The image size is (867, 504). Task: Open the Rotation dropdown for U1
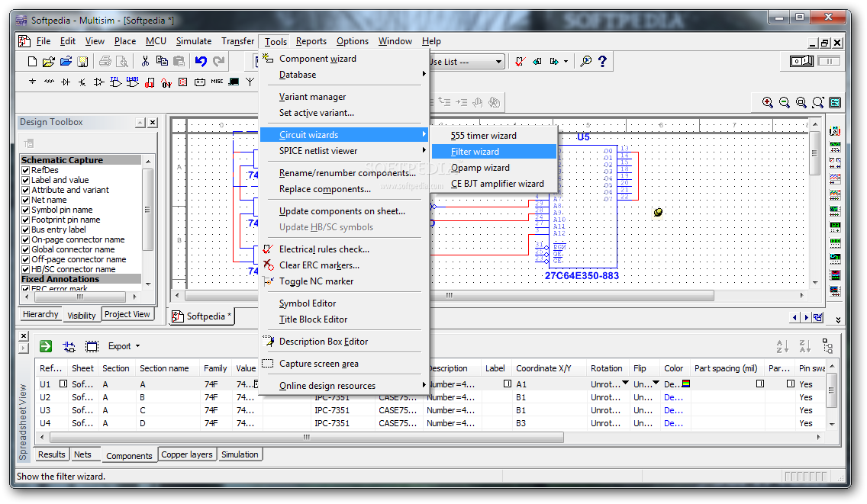(x=625, y=383)
